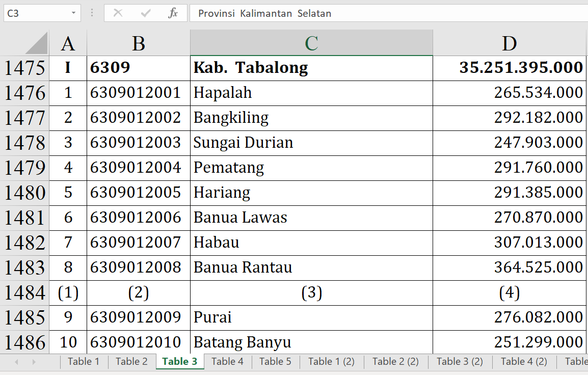Image resolution: width=588 pixels, height=375 pixels.
Task: Click the next sheet scroll arrow
Action: 34,362
